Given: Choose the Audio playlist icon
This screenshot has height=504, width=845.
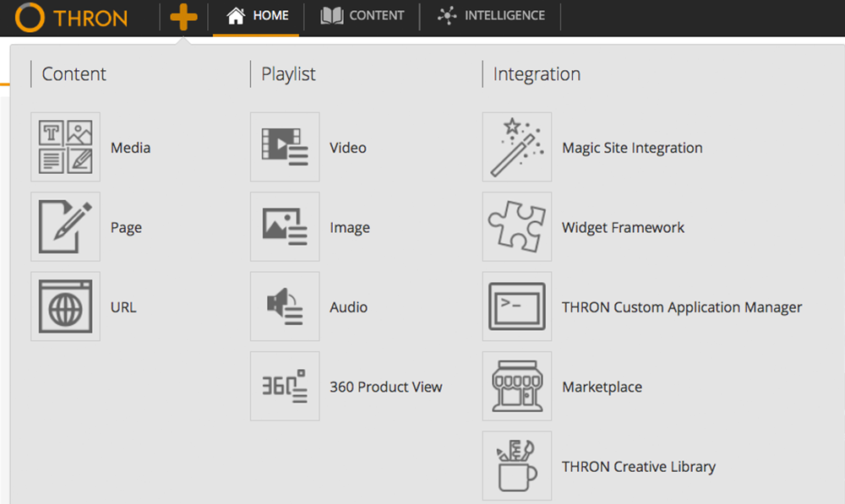Looking at the screenshot, I should click(x=285, y=306).
